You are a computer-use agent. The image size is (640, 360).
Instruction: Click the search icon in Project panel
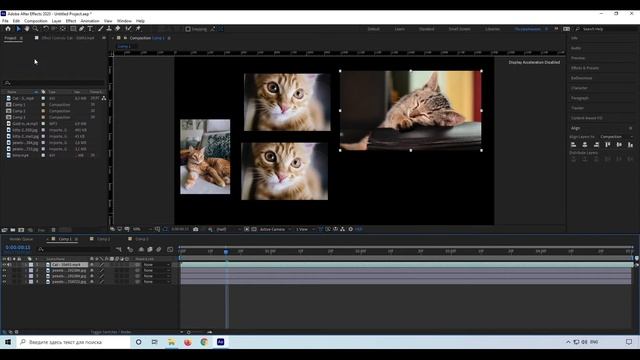(7, 83)
